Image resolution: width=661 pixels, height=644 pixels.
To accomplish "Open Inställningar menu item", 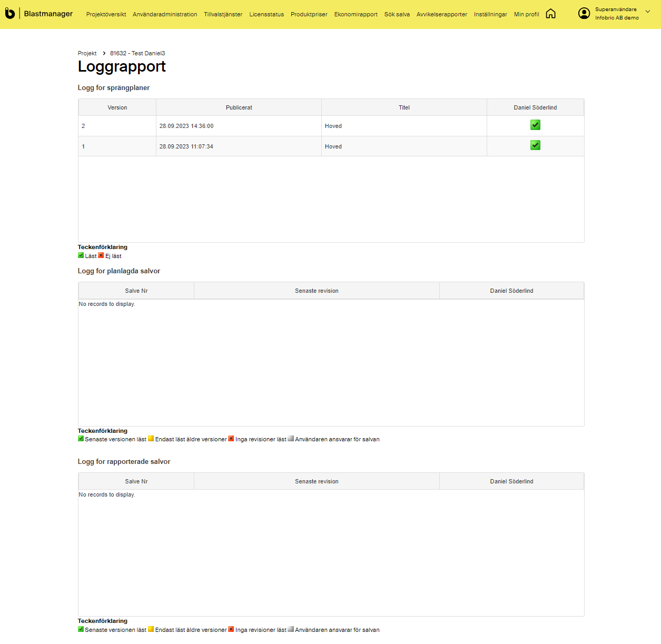I will point(490,14).
